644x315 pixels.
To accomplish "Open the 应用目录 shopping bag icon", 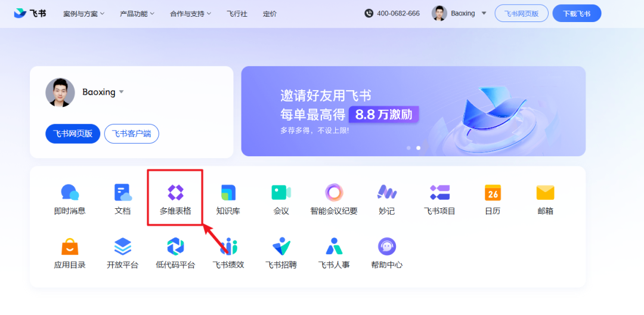I will pyautogui.click(x=70, y=246).
